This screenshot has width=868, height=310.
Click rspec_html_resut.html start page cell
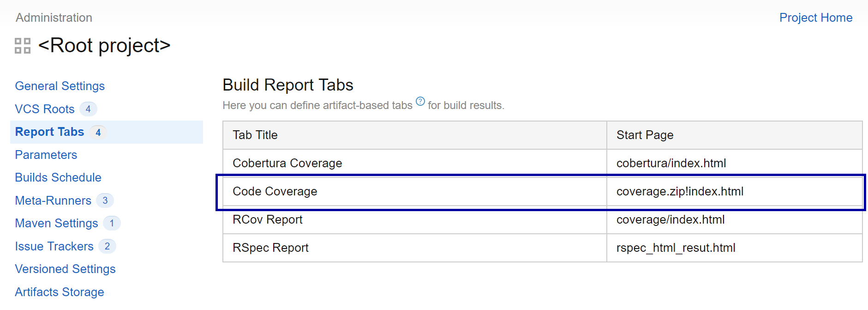[735, 248]
